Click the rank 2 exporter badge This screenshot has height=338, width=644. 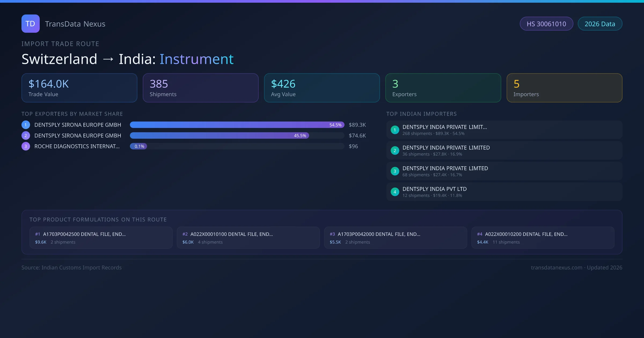pos(26,135)
